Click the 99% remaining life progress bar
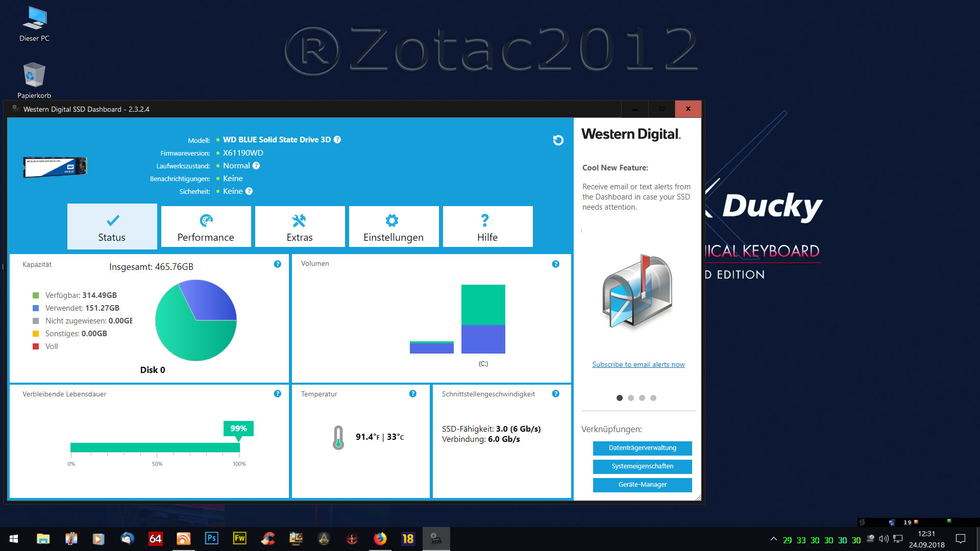This screenshot has height=551, width=980. tap(155, 447)
